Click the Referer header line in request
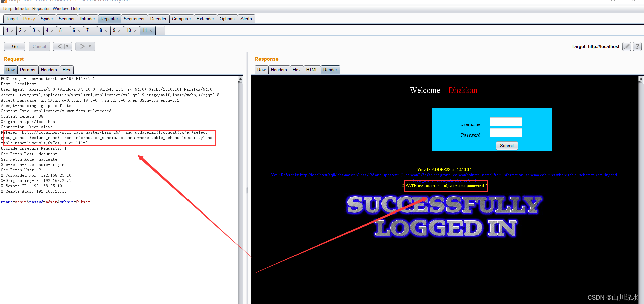This screenshot has width=644, height=304. click(x=107, y=138)
